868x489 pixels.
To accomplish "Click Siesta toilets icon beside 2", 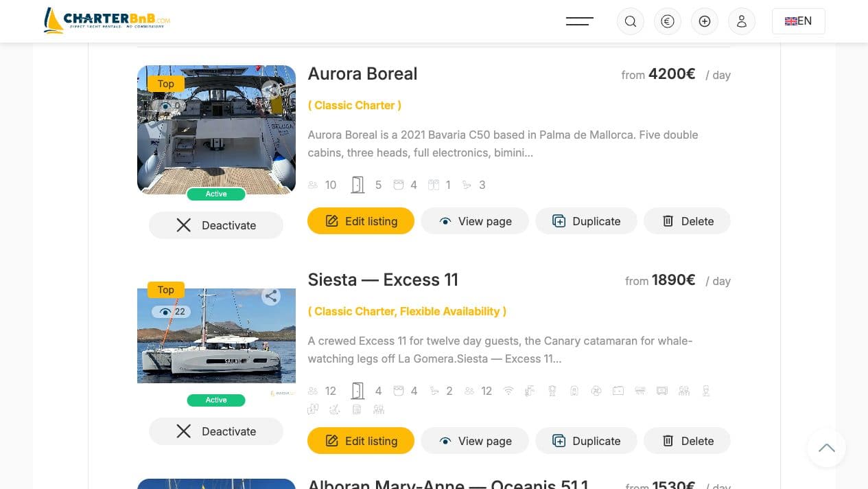I will pos(434,391).
